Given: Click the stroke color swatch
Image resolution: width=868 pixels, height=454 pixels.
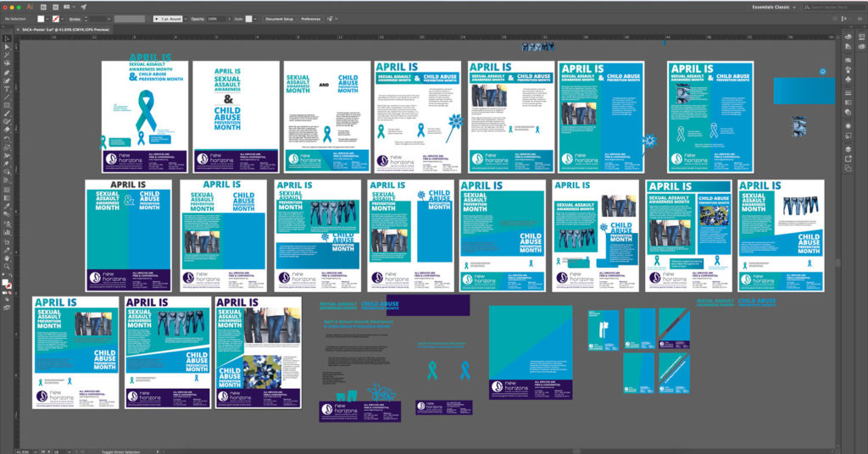Looking at the screenshot, I should point(56,18).
